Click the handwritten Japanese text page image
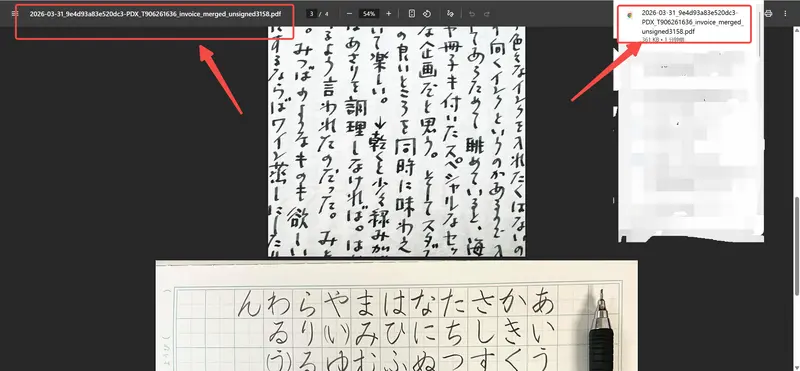The image size is (800, 371). (396, 141)
